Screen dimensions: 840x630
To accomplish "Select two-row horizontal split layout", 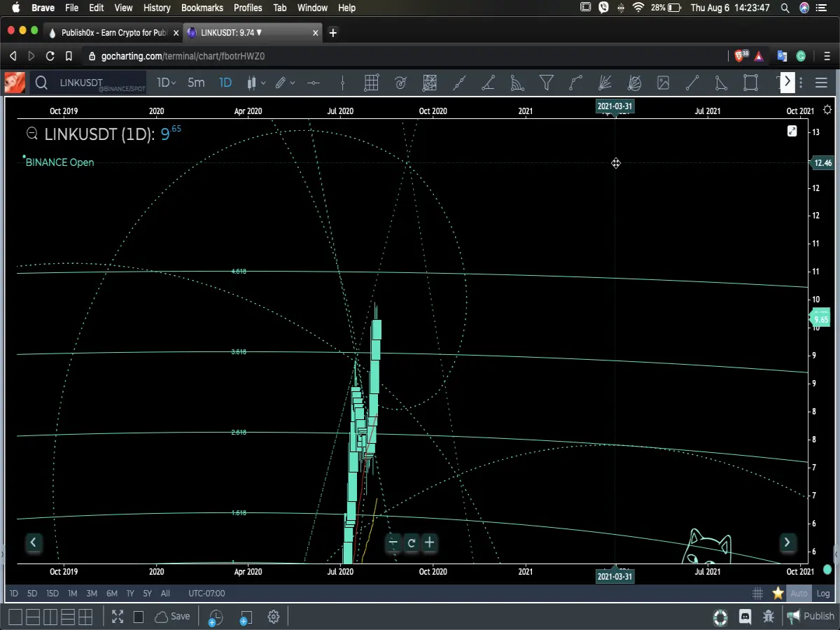I will 32,617.
